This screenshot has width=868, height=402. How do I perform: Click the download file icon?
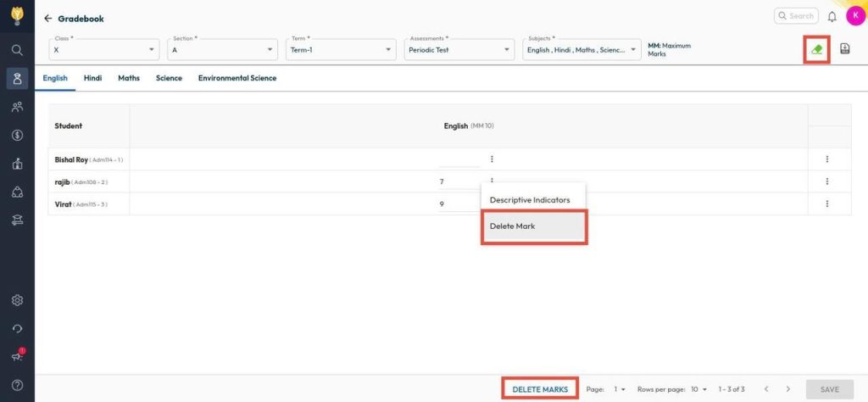(845, 50)
